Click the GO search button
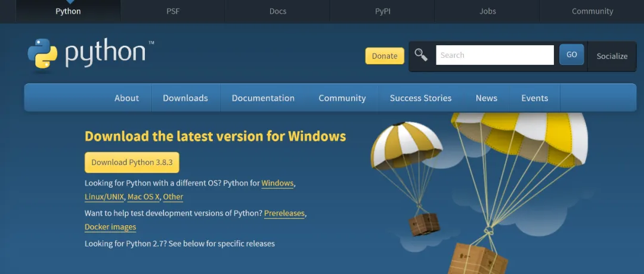644x274 pixels. point(571,55)
